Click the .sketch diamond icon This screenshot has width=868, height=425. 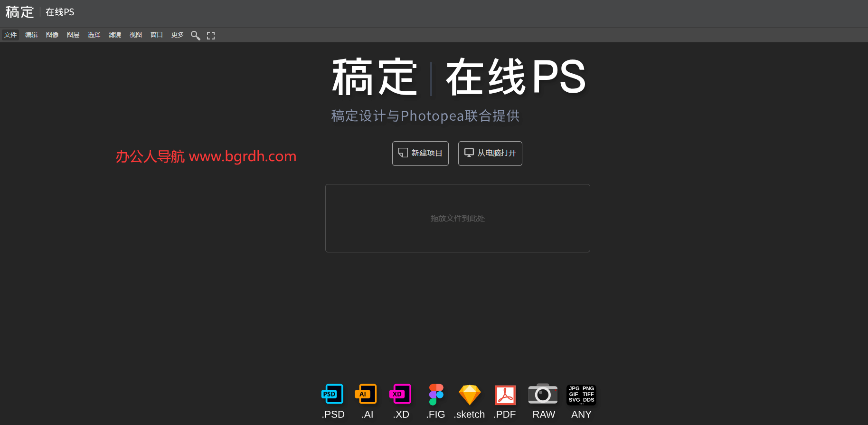470,395
